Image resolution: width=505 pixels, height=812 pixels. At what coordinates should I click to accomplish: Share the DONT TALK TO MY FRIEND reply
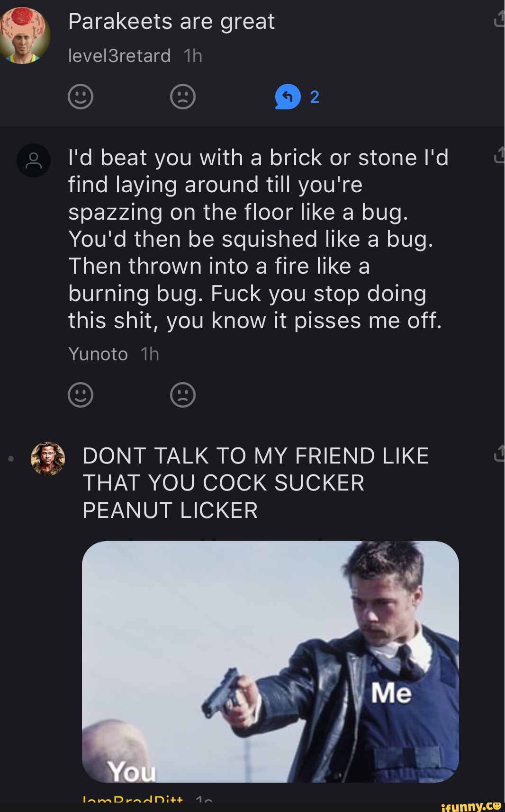pyautogui.click(x=499, y=453)
